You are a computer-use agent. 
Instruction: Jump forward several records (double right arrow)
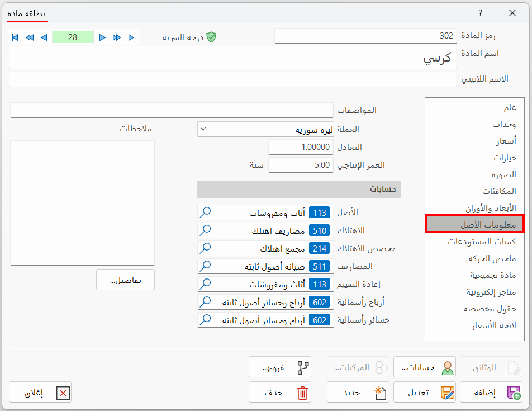click(117, 37)
